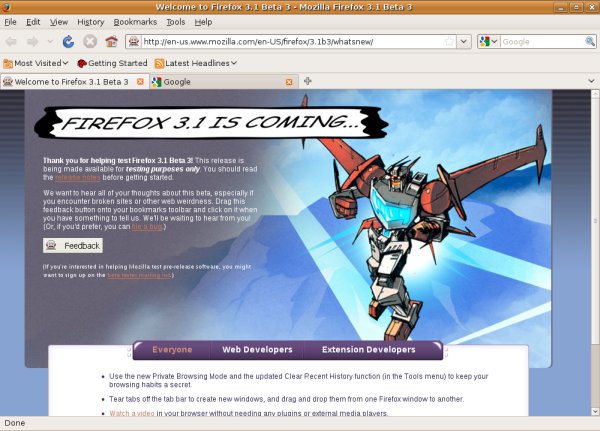Click the Latest Headlines RSS icon
The image size is (600, 431).
(x=159, y=63)
